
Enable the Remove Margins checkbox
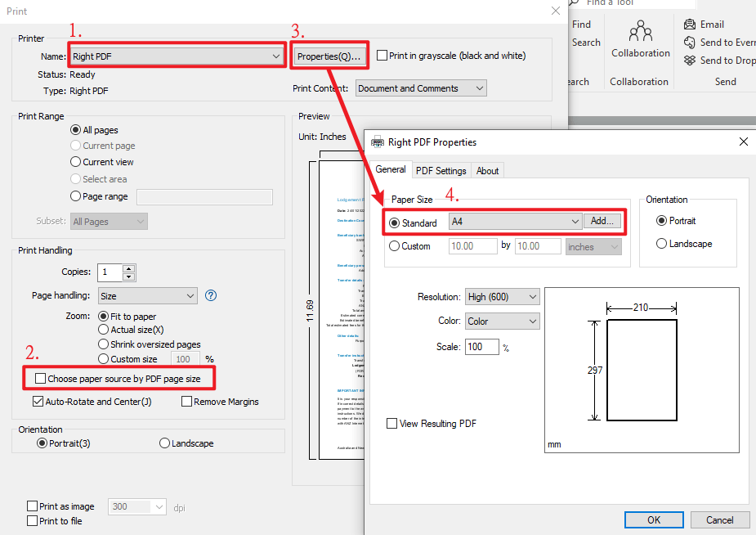pyautogui.click(x=186, y=402)
